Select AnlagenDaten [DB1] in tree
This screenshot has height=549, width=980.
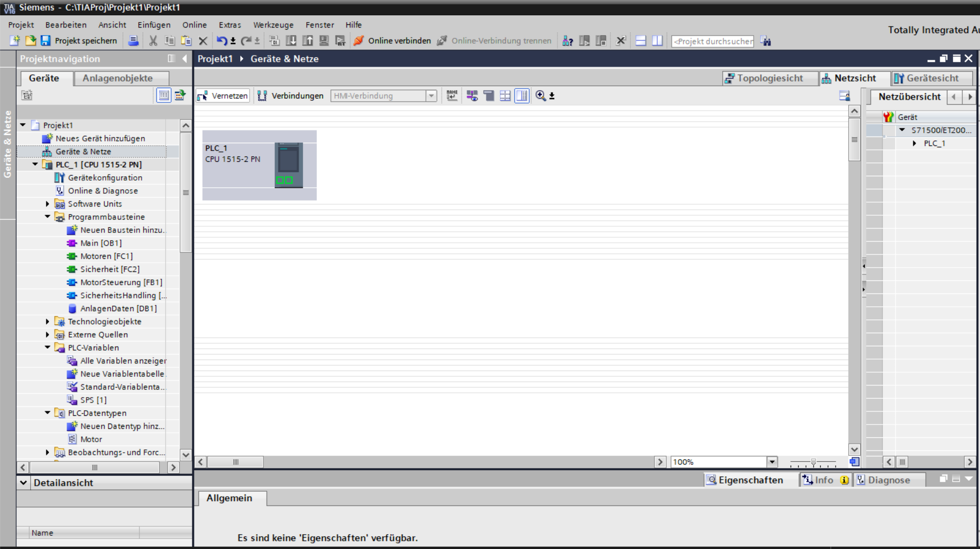112,308
